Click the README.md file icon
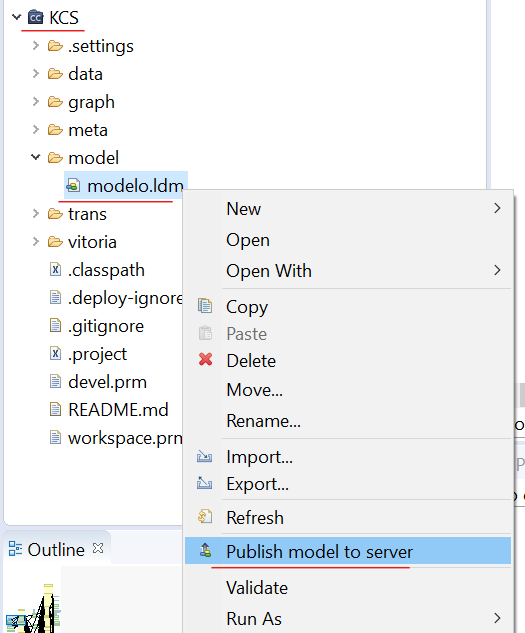This screenshot has height=633, width=525. coord(55,409)
